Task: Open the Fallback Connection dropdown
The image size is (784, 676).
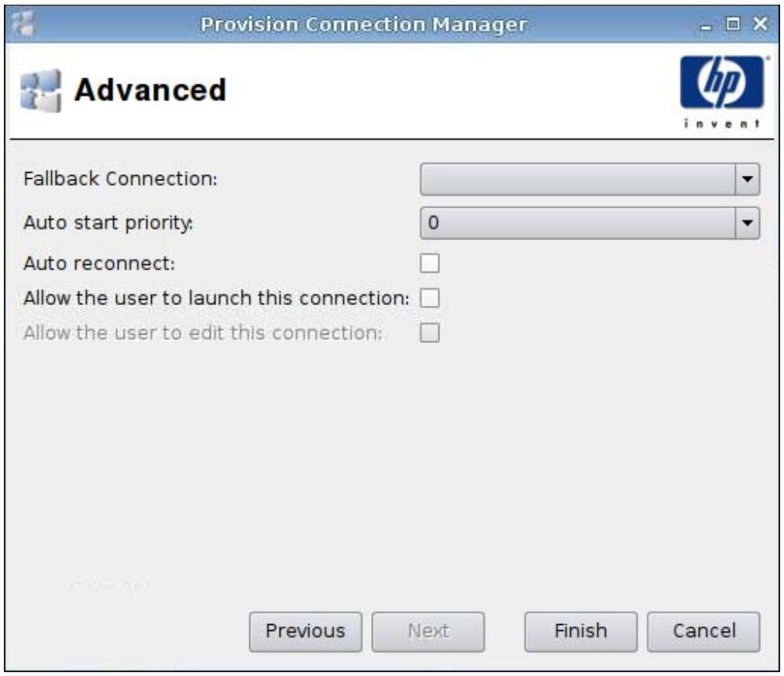Action: click(x=590, y=179)
